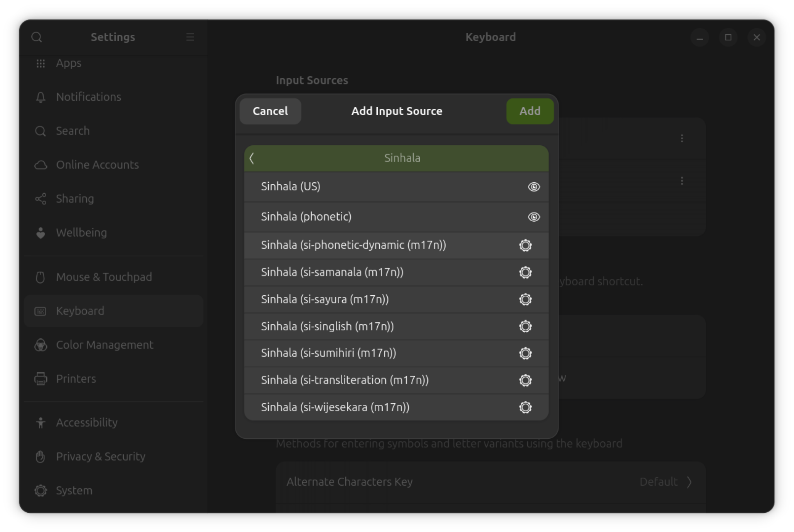This screenshot has width=794, height=532.
Task: Choose Sinhala (si-transliteration (m17n))
Action: pyautogui.click(x=396, y=380)
